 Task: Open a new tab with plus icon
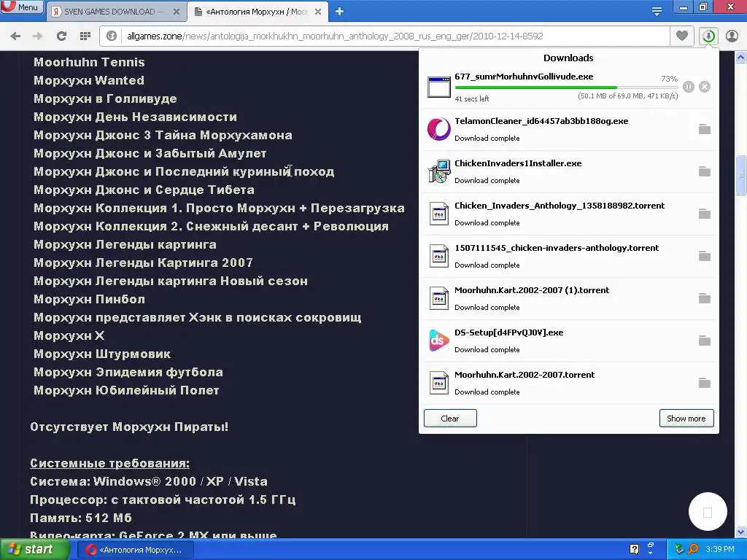click(x=339, y=12)
